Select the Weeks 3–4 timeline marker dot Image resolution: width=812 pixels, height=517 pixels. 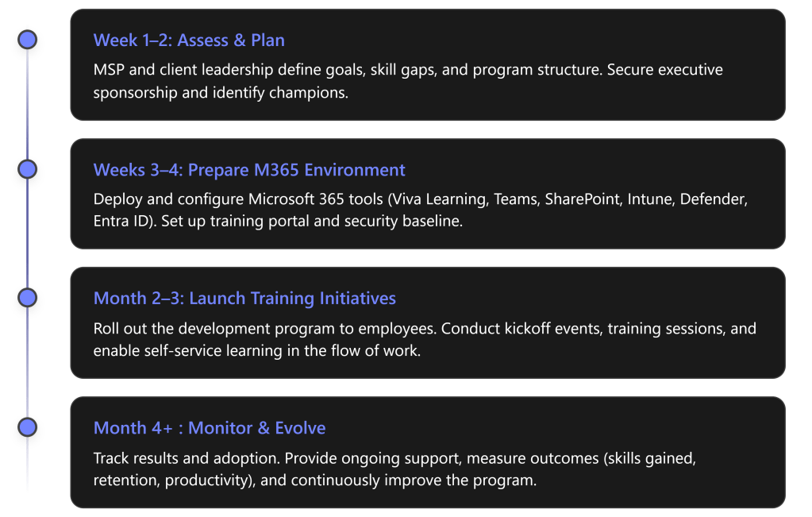pos(28,169)
